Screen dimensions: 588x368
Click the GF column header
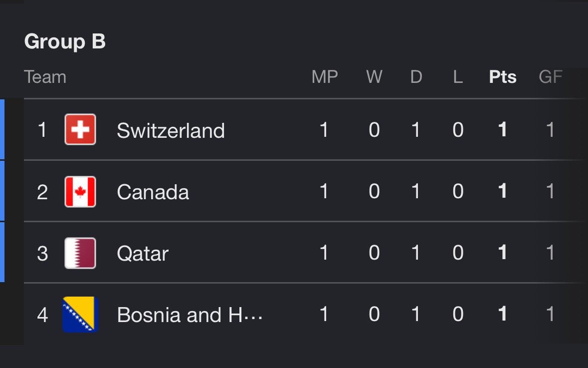551,77
